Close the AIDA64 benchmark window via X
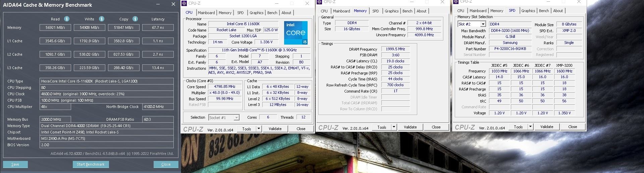Viewport: 644px width, 173px height. coord(173,4)
